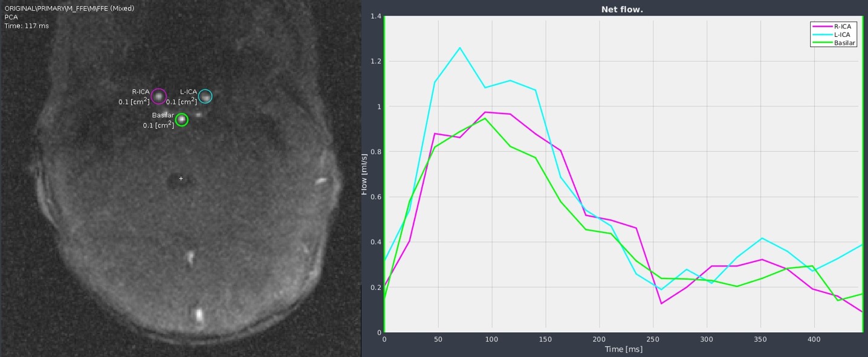This screenshot has height=357, width=868.
Task: Click the 'Time [ms]' x-axis label
Action: tap(623, 349)
